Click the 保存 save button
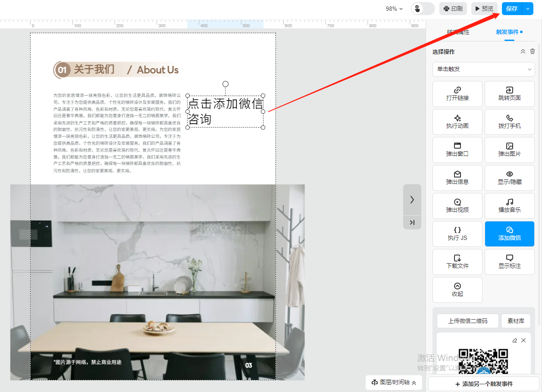This screenshot has width=542, height=392. click(512, 9)
